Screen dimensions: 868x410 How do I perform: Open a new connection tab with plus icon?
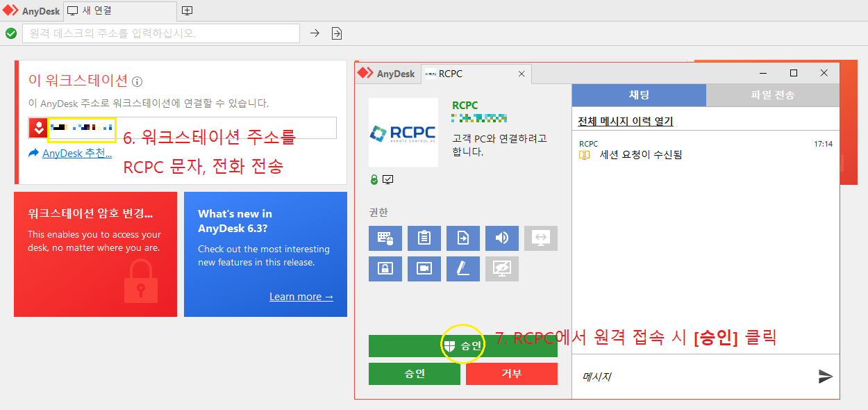[x=187, y=11]
